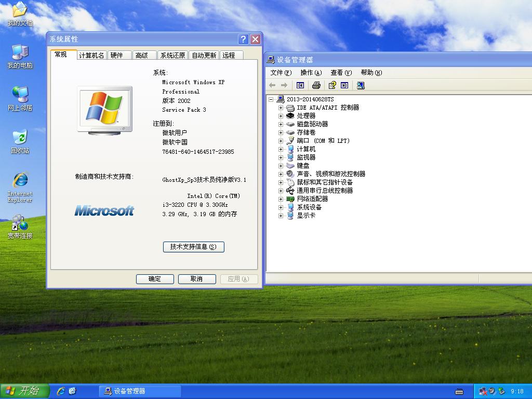Click the 开始 Start button
This screenshot has width=532, height=399.
[x=24, y=391]
